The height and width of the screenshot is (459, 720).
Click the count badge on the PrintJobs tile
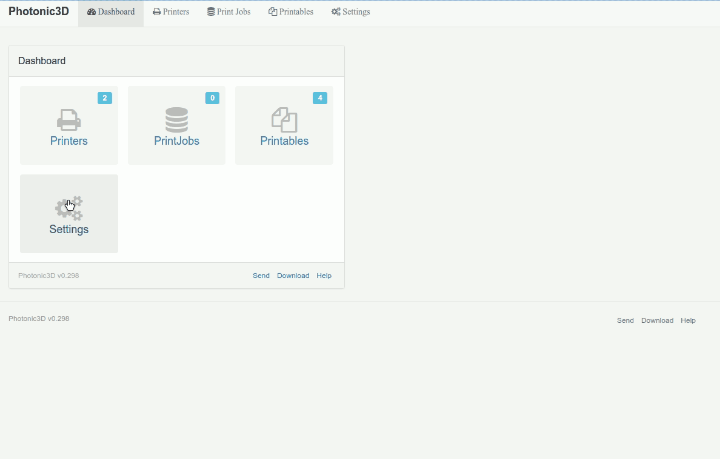pos(212,98)
